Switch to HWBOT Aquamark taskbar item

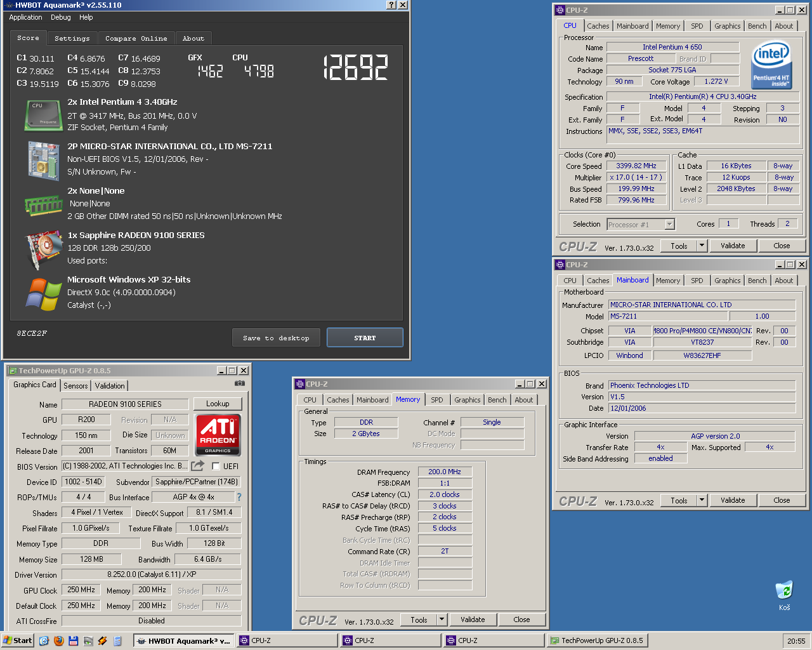[183, 640]
